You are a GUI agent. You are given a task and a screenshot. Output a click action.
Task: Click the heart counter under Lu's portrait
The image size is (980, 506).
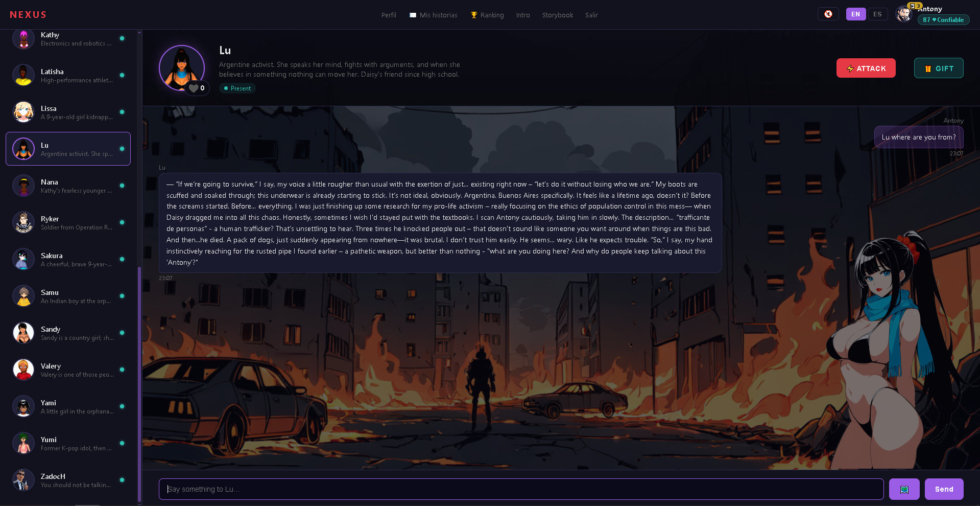pos(197,88)
